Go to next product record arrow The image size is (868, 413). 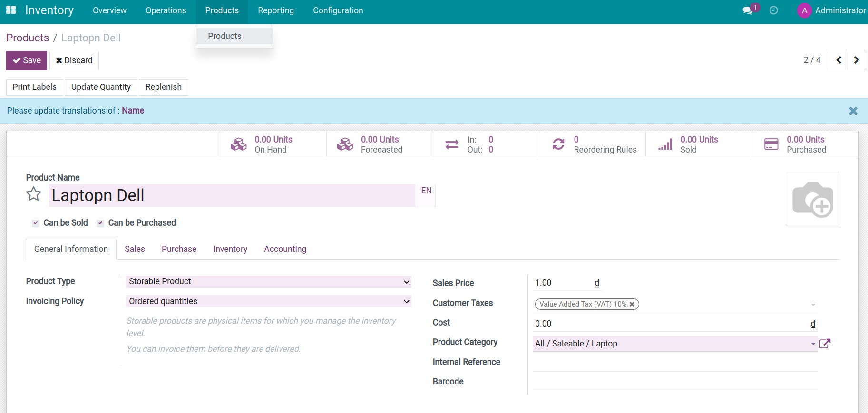[857, 60]
